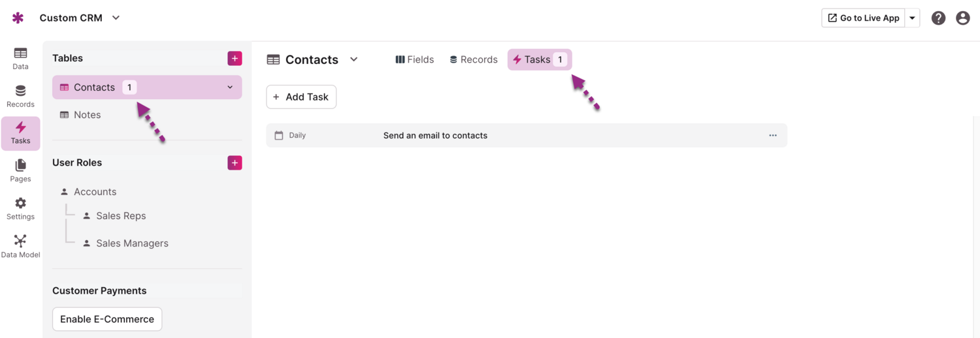The image size is (980, 338).
Task: Select the Sales Managers user role
Action: click(132, 243)
